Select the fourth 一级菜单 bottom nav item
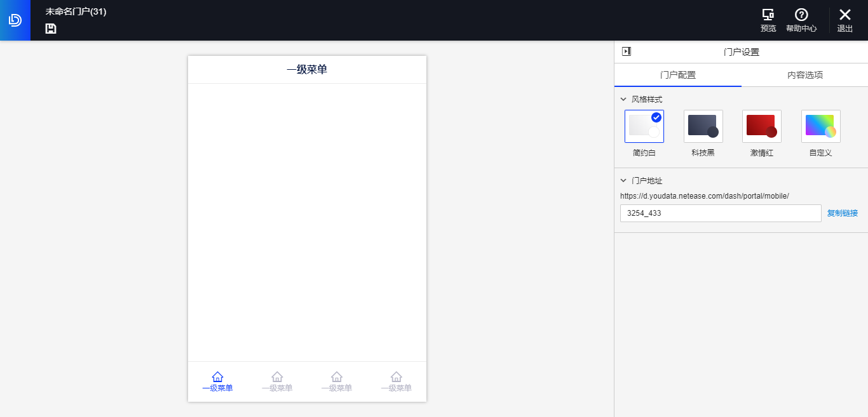This screenshot has height=417, width=868. click(x=397, y=382)
